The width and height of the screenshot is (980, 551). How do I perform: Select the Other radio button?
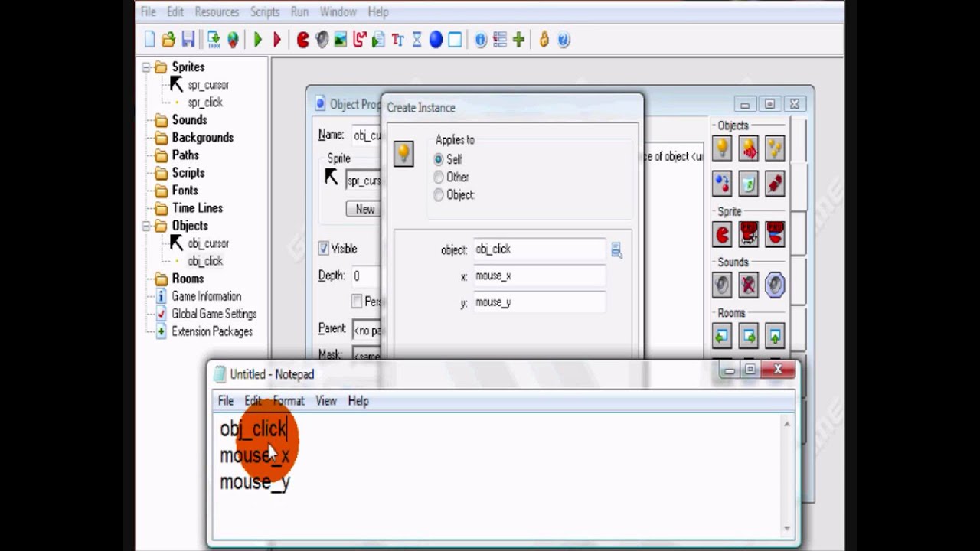coord(439,177)
